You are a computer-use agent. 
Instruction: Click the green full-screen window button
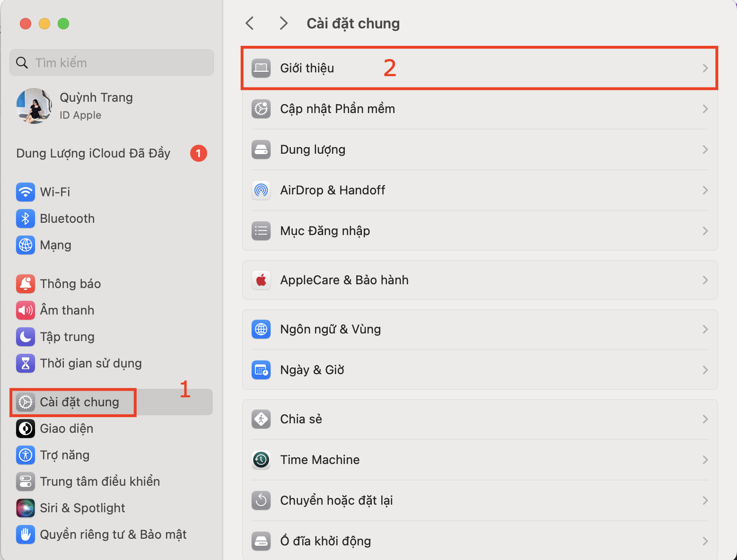coord(63,24)
